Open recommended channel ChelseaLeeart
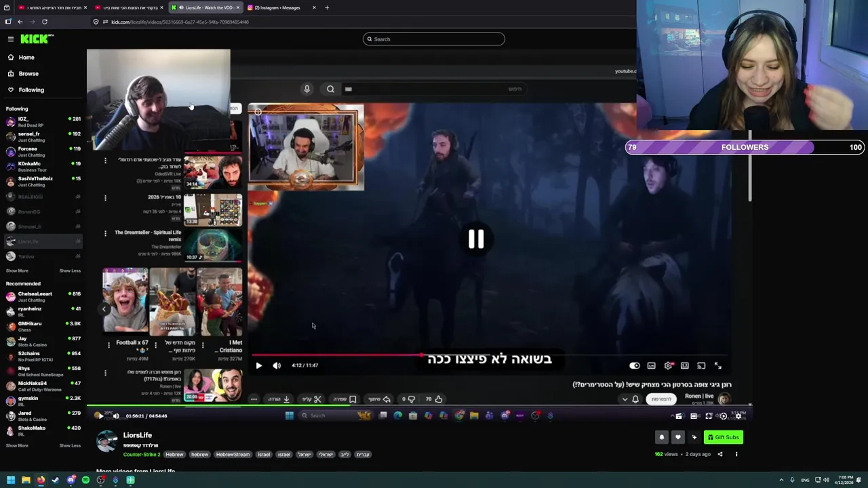Image resolution: width=868 pixels, height=488 pixels. pyautogui.click(x=43, y=297)
